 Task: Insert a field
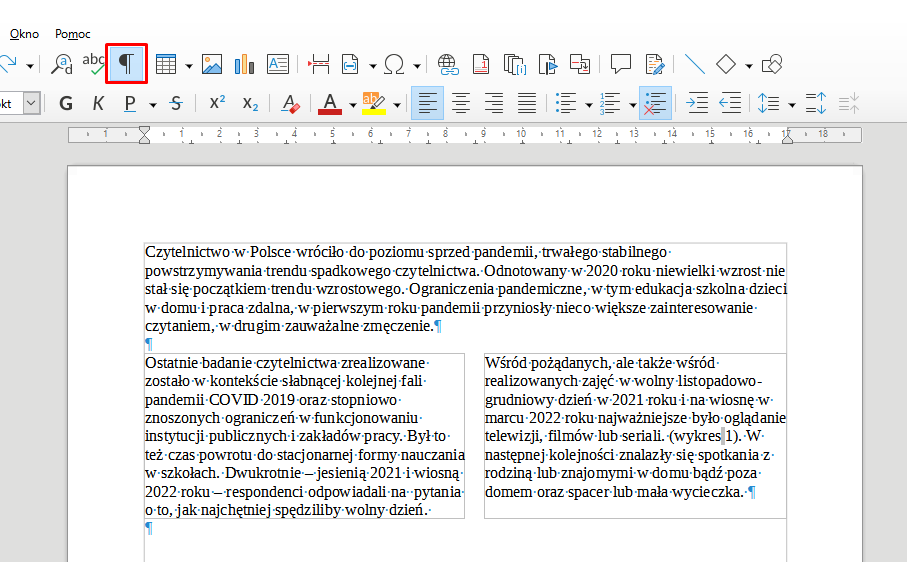351,64
